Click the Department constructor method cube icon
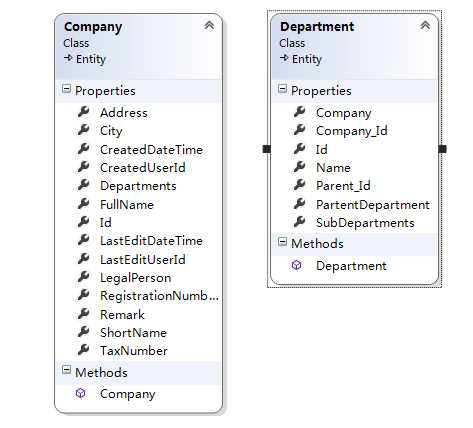This screenshot has width=473, height=428. tap(296, 265)
